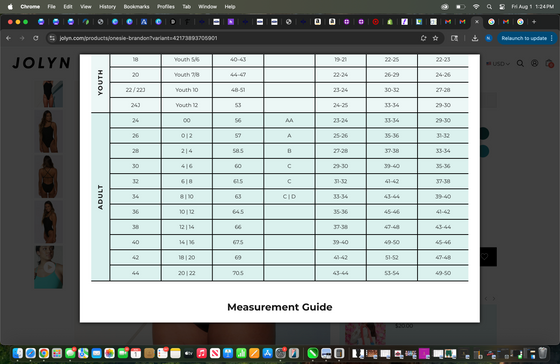Click the Wi-Fi status icon
This screenshot has height=364, width=560.
point(476,7)
